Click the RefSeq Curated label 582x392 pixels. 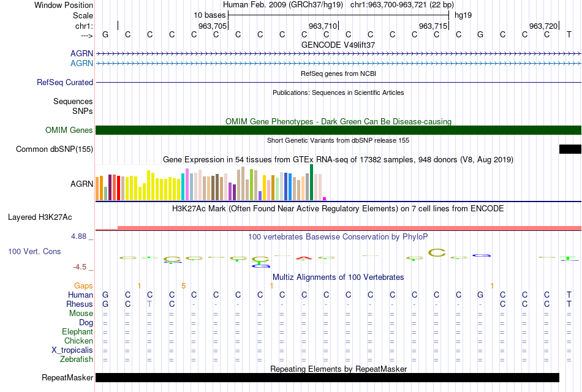(65, 83)
